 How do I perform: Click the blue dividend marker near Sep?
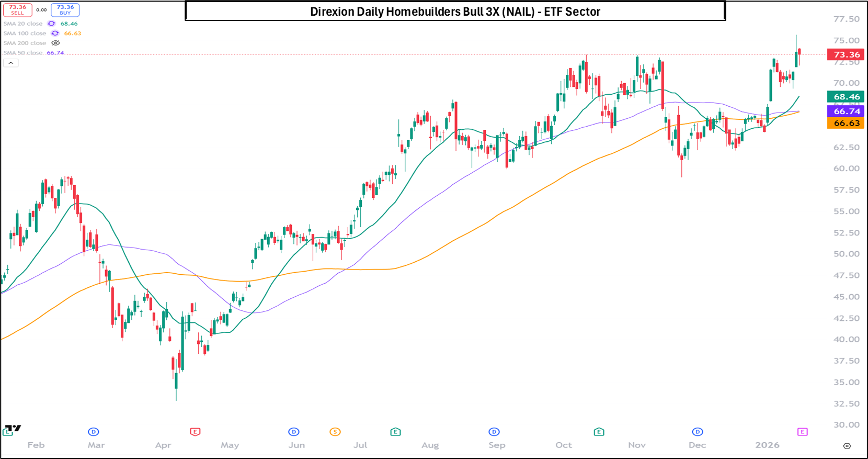[x=494, y=432]
